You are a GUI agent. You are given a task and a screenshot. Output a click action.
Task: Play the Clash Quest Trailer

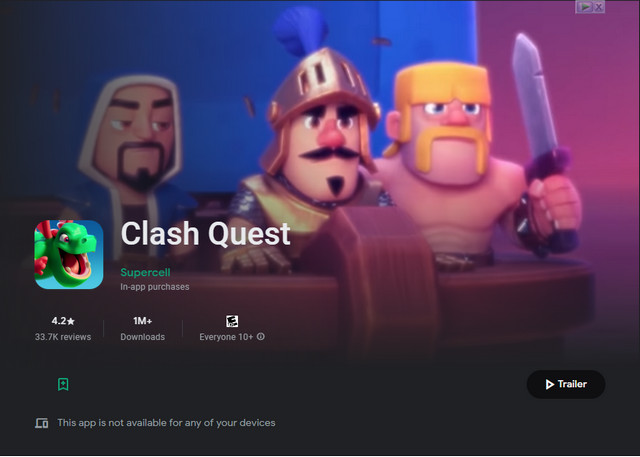(566, 384)
